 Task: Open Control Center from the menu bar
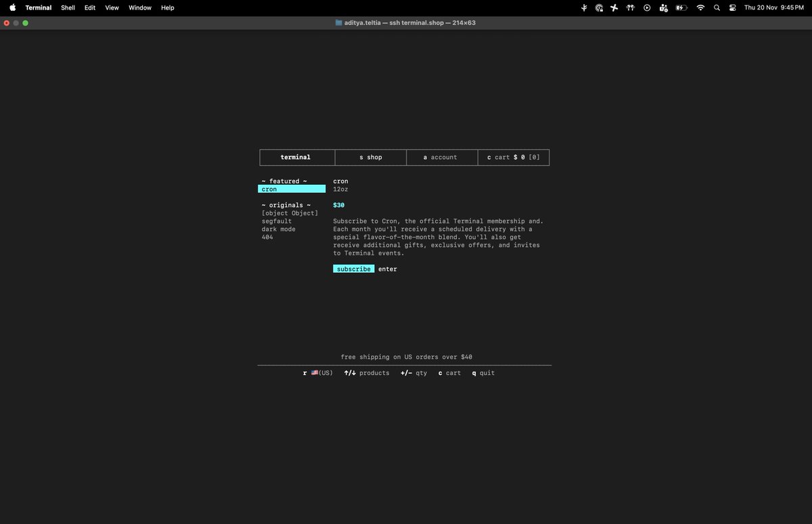tap(731, 7)
